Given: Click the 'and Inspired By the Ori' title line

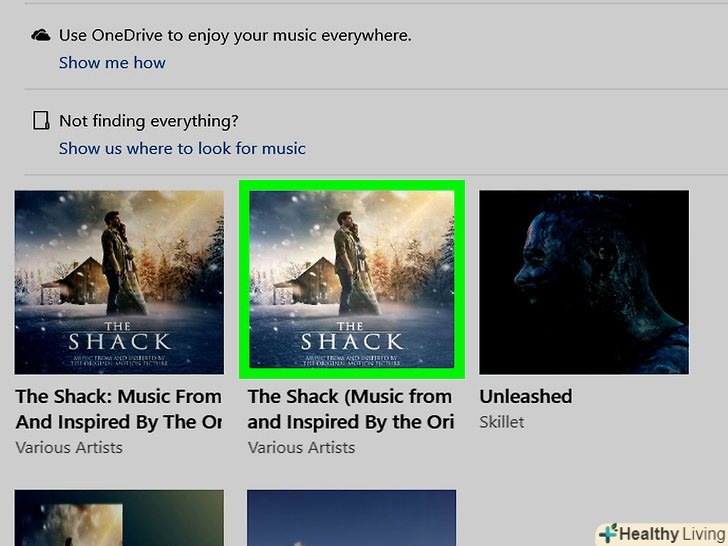Looking at the screenshot, I should pyautogui.click(x=351, y=422).
